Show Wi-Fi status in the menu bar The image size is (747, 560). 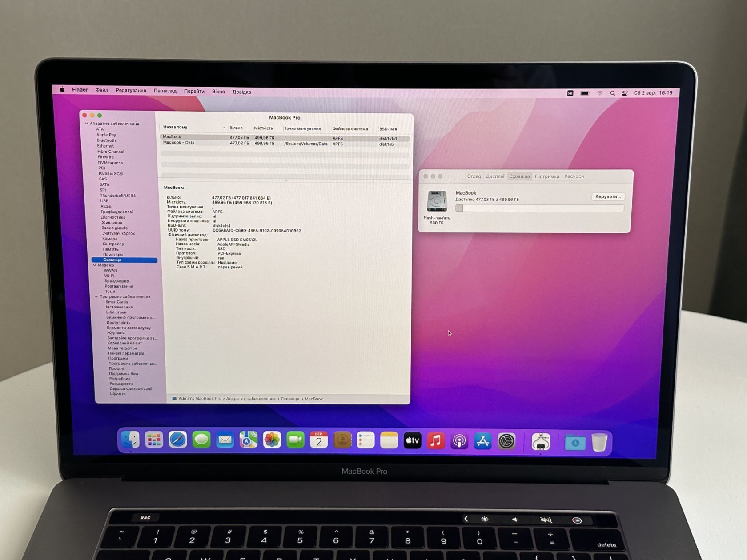pyautogui.click(x=600, y=93)
